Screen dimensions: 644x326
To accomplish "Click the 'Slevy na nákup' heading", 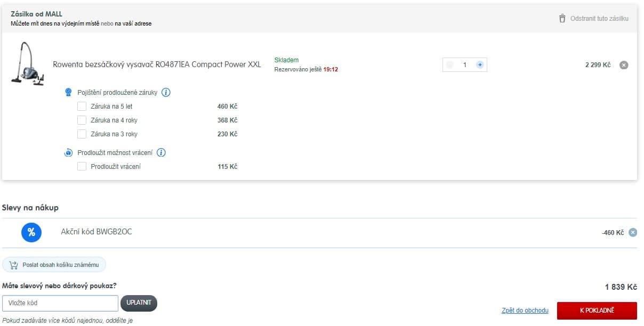I will tap(30, 207).
